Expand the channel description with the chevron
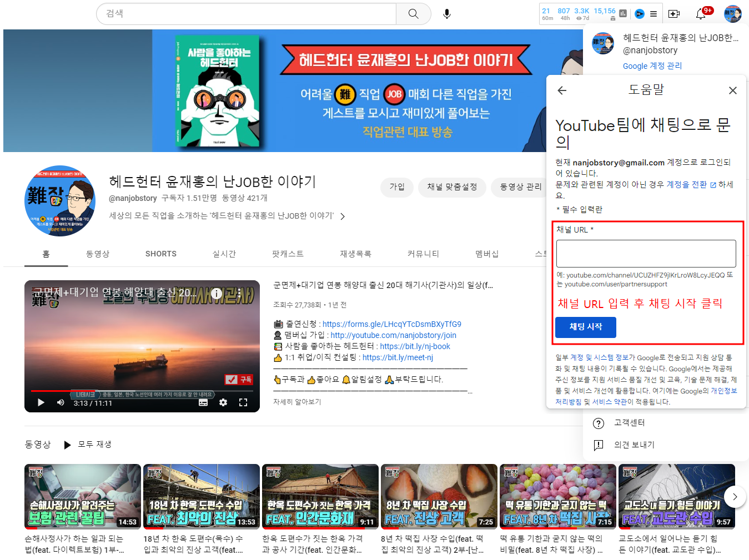 [343, 216]
